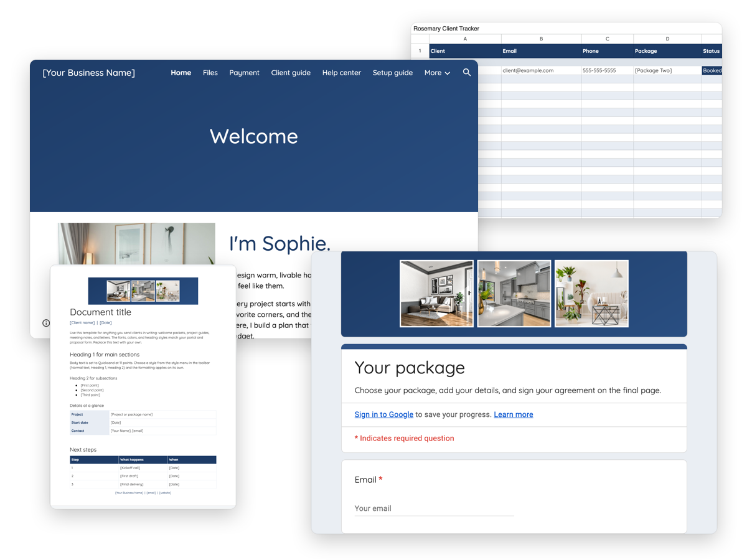Viewport: 747px width, 560px height.
Task: Click the Next steps heading in the document
Action: 83,449
